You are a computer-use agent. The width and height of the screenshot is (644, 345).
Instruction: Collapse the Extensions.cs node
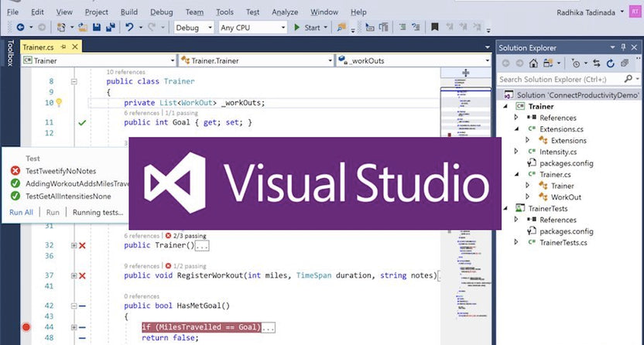517,129
